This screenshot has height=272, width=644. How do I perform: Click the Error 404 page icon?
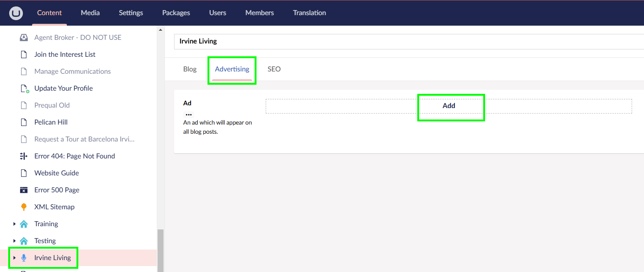click(x=24, y=156)
